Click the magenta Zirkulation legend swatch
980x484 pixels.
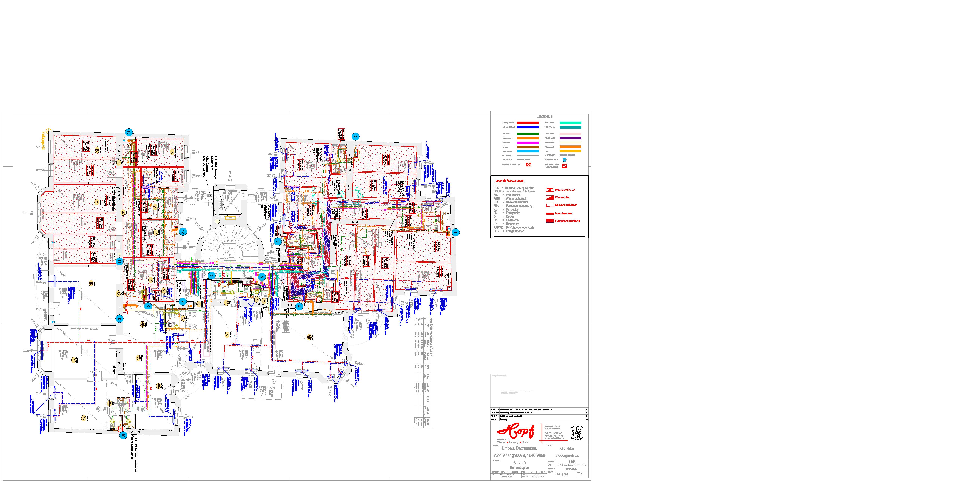[x=528, y=143]
